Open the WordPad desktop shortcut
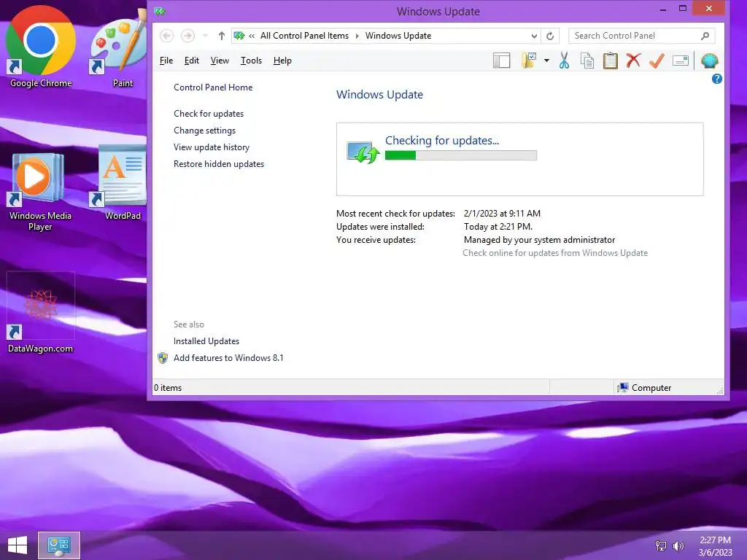This screenshot has height=560, width=747. click(x=119, y=183)
